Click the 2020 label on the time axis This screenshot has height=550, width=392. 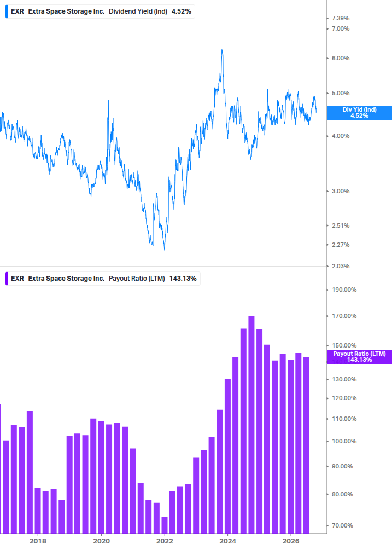(101, 541)
